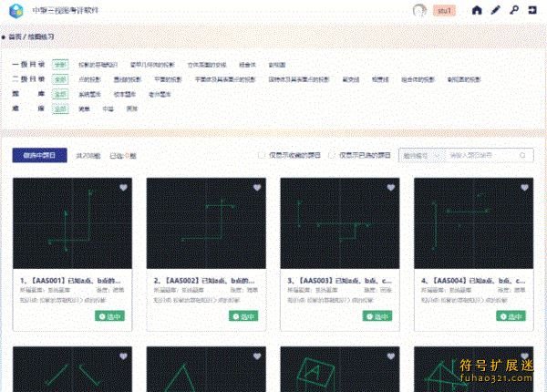Open the 题目编号 search-type dropdown
Viewport: 547px width, 392px height.
pos(421,156)
